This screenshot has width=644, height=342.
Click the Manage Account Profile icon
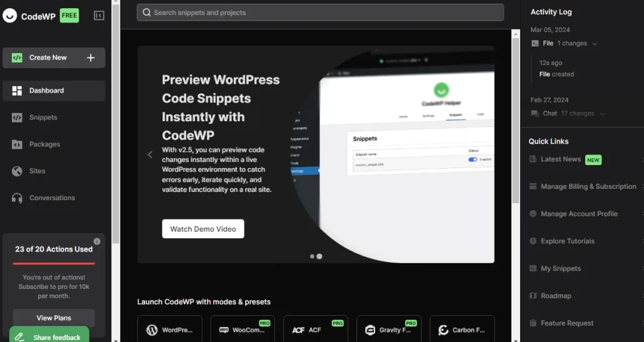[x=533, y=213]
